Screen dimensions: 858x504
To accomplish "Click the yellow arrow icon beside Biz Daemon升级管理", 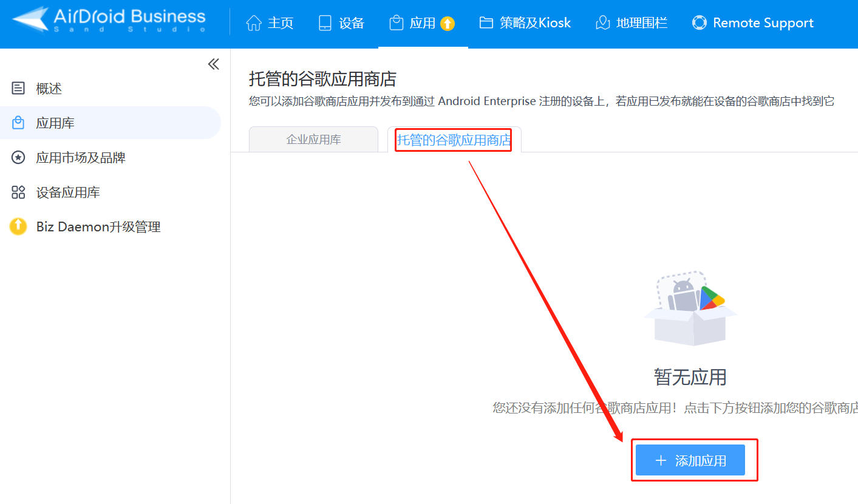I will click(x=18, y=227).
